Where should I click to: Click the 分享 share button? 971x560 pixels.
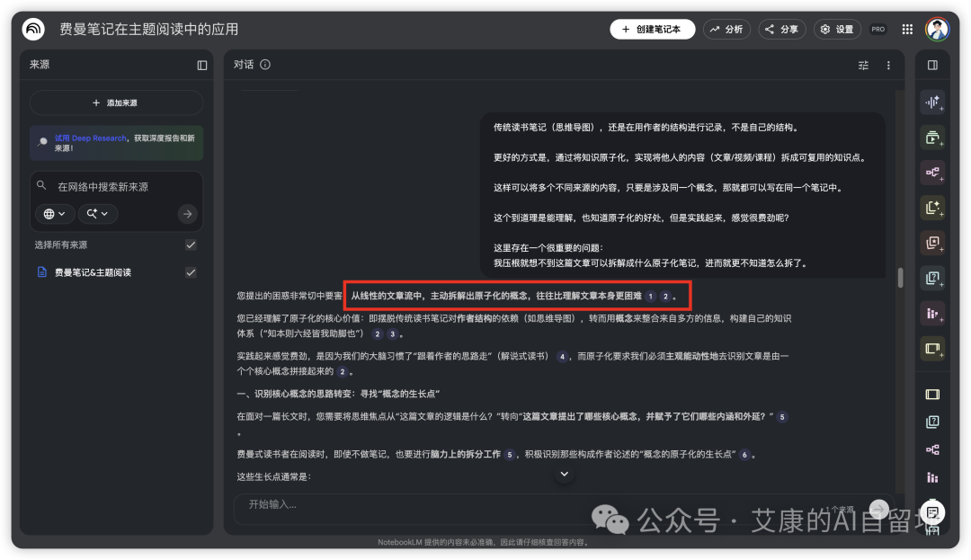pos(782,29)
